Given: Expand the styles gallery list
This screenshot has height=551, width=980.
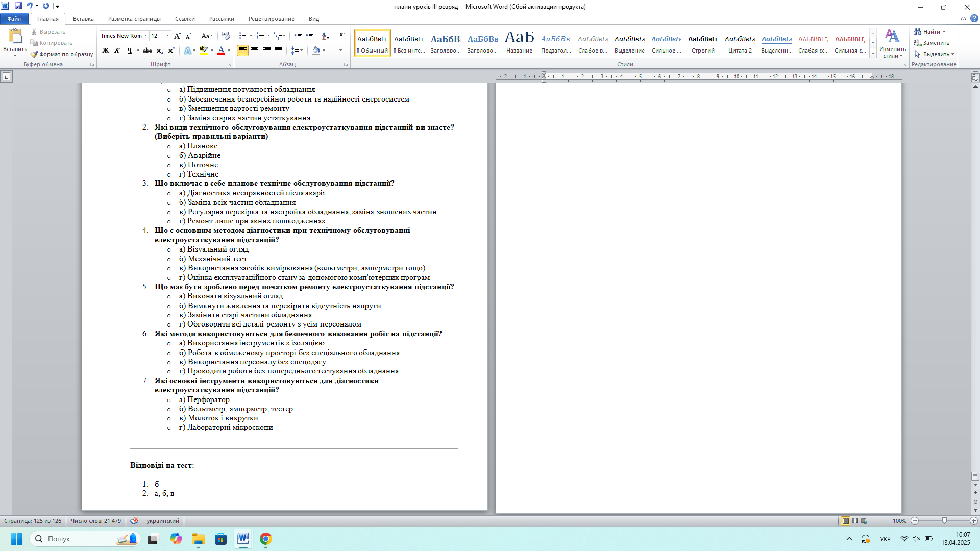Looking at the screenshot, I should (873, 54).
